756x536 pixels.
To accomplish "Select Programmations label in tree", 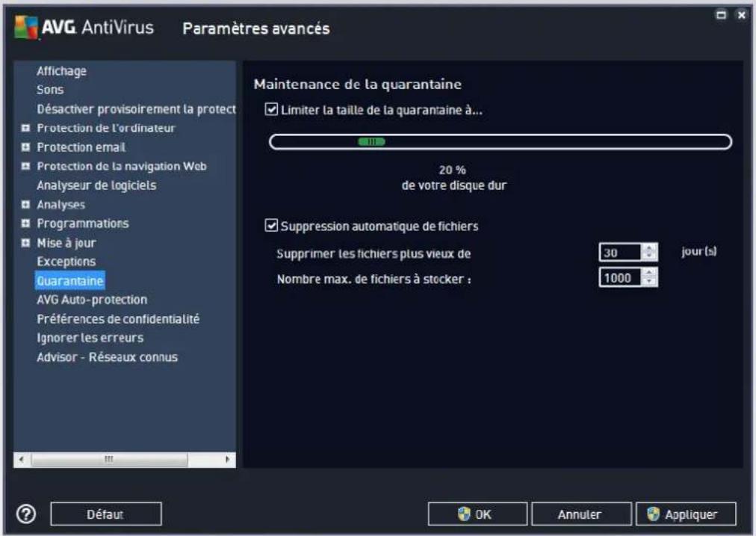I will coord(83,224).
